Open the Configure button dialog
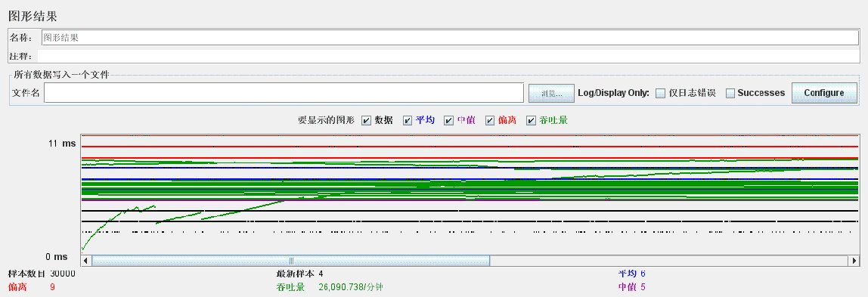This screenshot has width=868, height=297. click(x=824, y=93)
